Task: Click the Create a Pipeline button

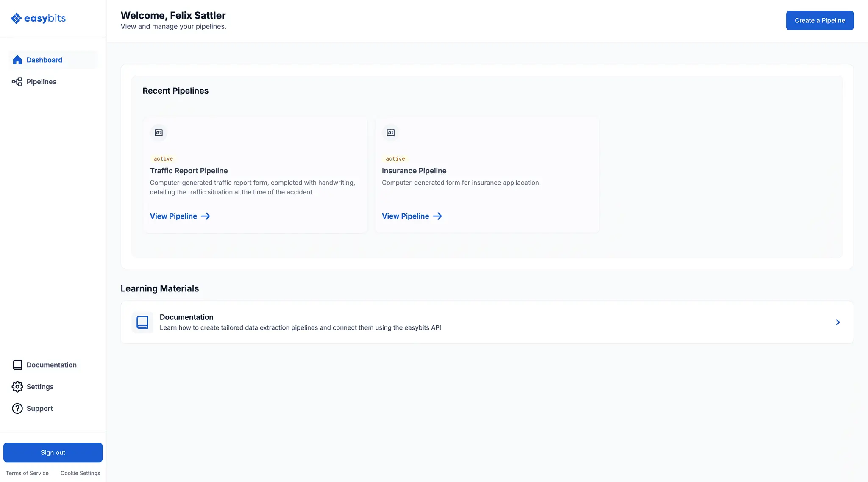Action: (x=820, y=20)
